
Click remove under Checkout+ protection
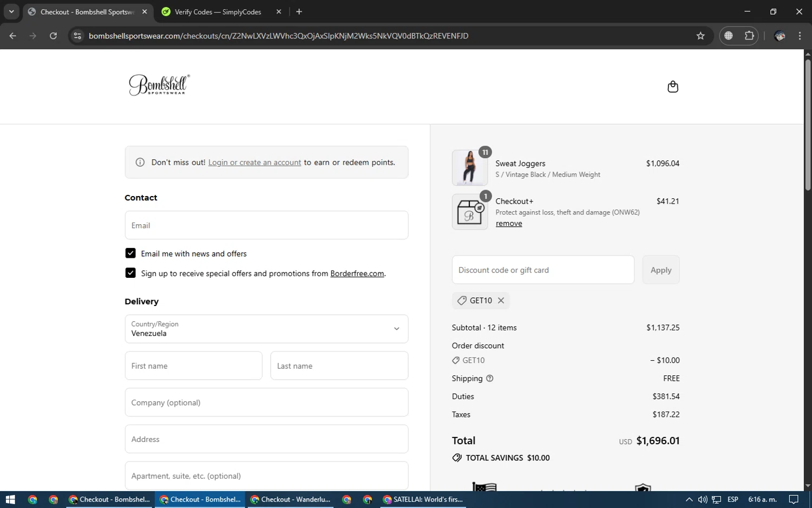509,223
